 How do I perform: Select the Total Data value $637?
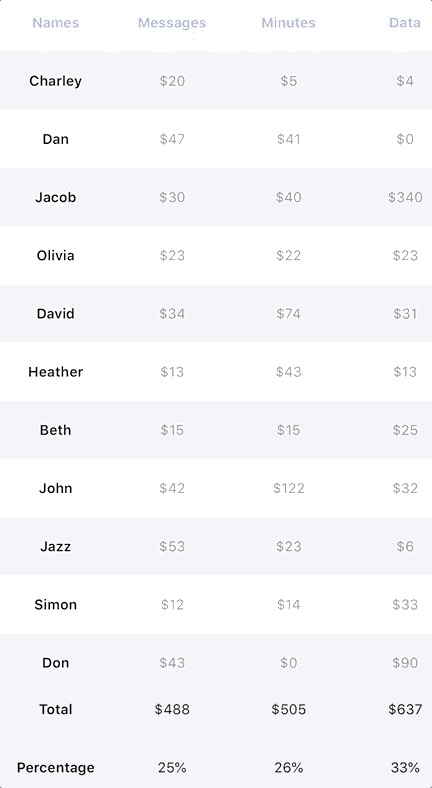click(x=405, y=710)
